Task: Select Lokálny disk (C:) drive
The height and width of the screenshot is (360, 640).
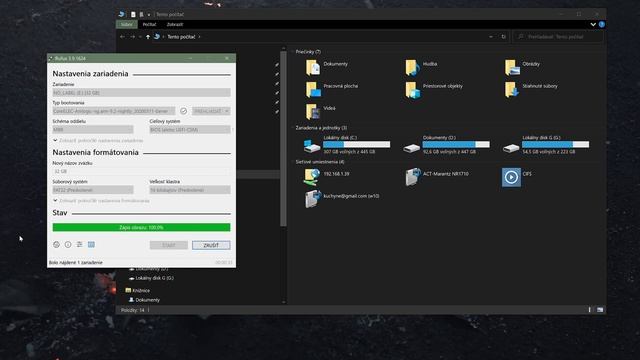Action: coord(347,144)
